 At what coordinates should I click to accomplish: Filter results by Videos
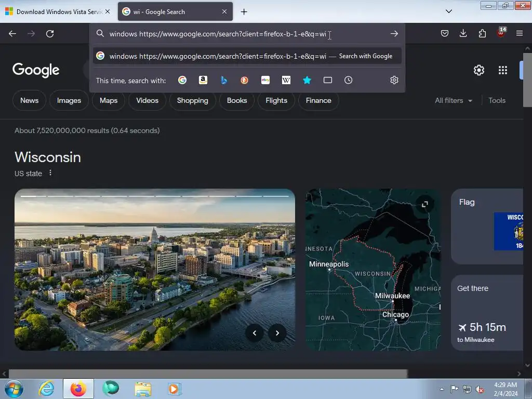pos(147,100)
